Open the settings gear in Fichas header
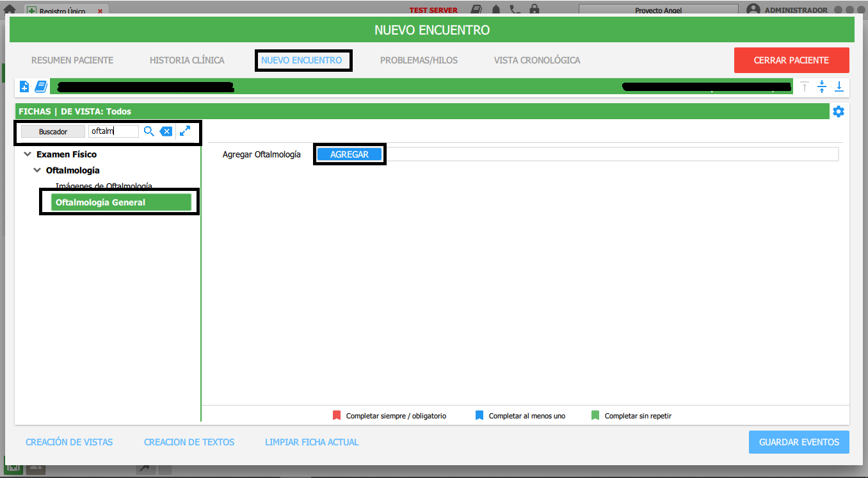 pyautogui.click(x=839, y=111)
